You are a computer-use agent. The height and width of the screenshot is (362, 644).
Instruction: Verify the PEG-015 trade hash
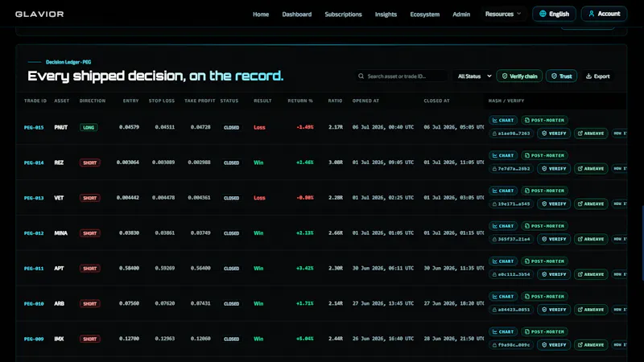[554, 134]
